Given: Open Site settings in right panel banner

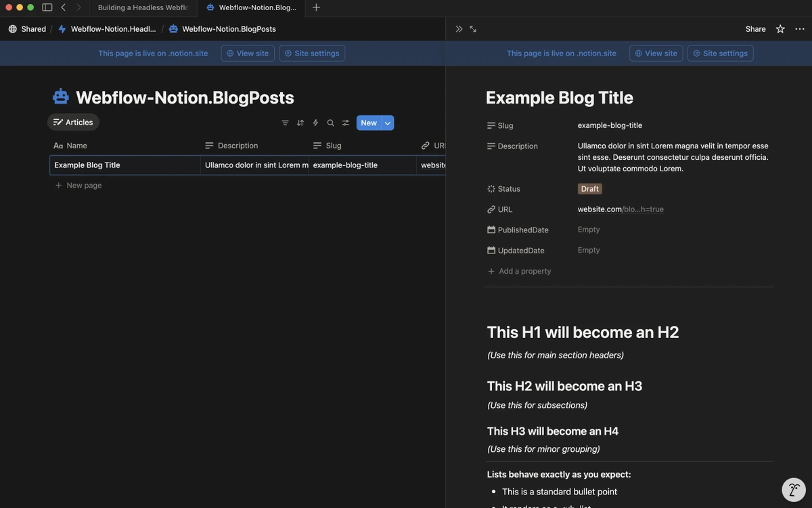Looking at the screenshot, I should pos(721,54).
